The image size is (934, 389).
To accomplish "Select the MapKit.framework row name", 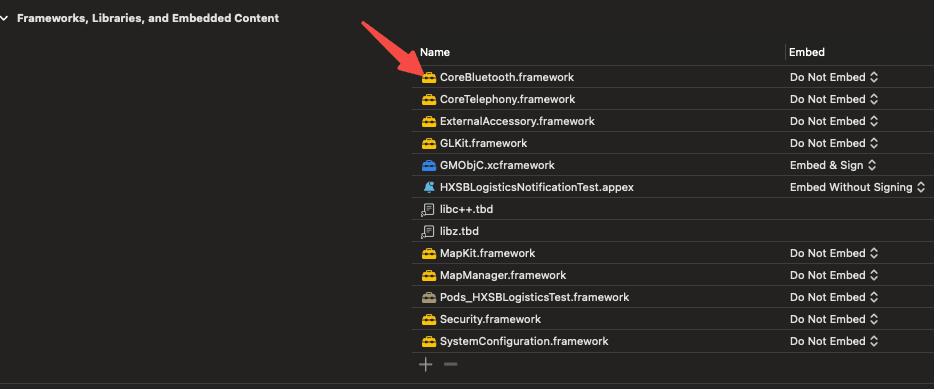I will tap(487, 254).
